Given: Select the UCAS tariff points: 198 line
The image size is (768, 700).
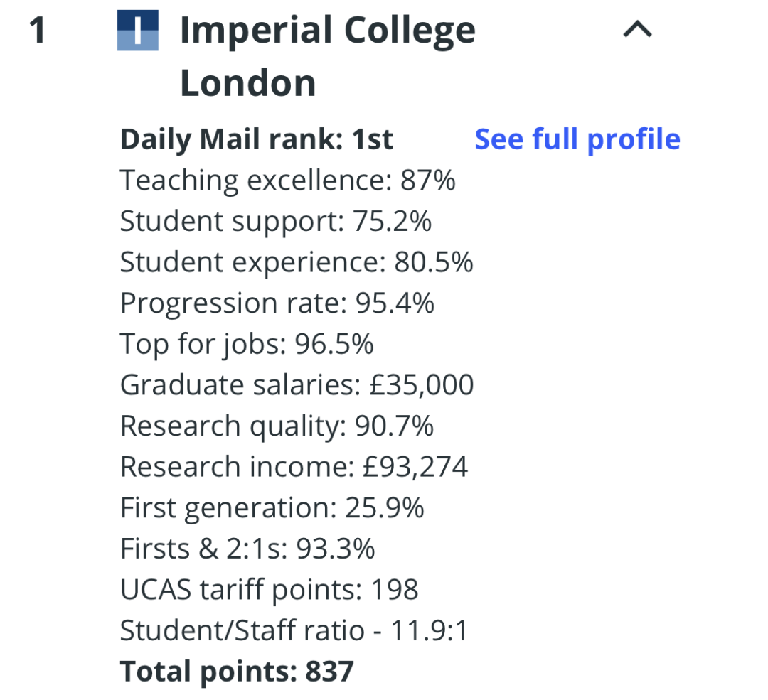Looking at the screenshot, I should tap(270, 589).
